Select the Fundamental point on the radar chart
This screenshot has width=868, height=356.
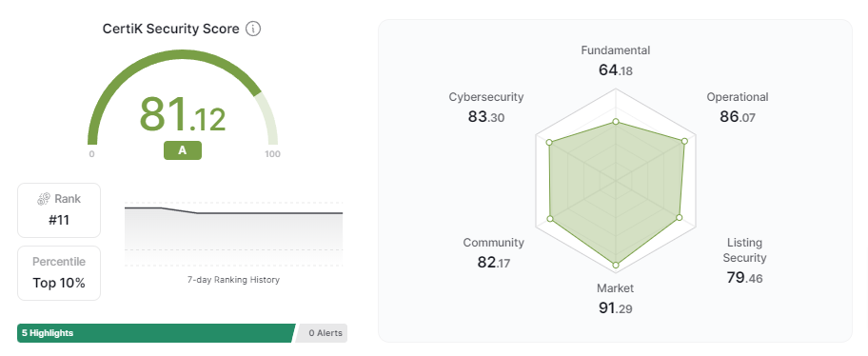point(616,123)
